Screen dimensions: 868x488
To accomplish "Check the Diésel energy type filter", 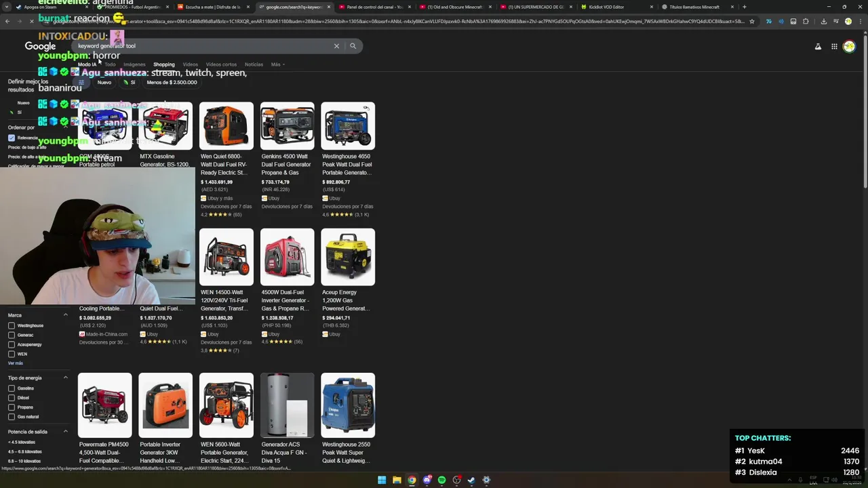I will 12,398.
